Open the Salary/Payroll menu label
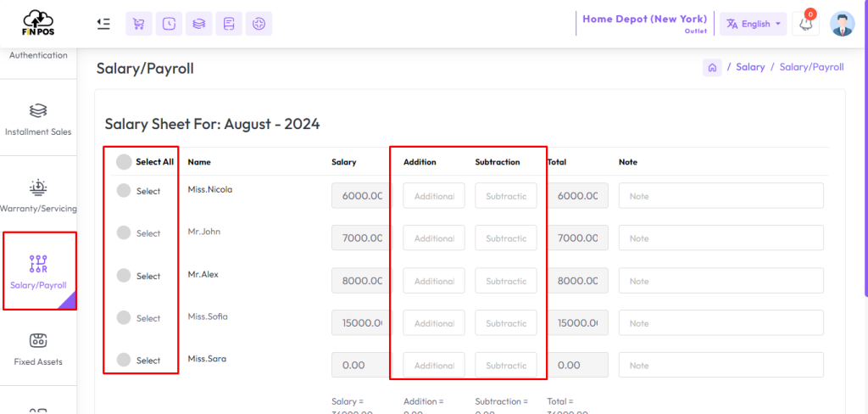The height and width of the screenshot is (414, 868). tap(38, 286)
